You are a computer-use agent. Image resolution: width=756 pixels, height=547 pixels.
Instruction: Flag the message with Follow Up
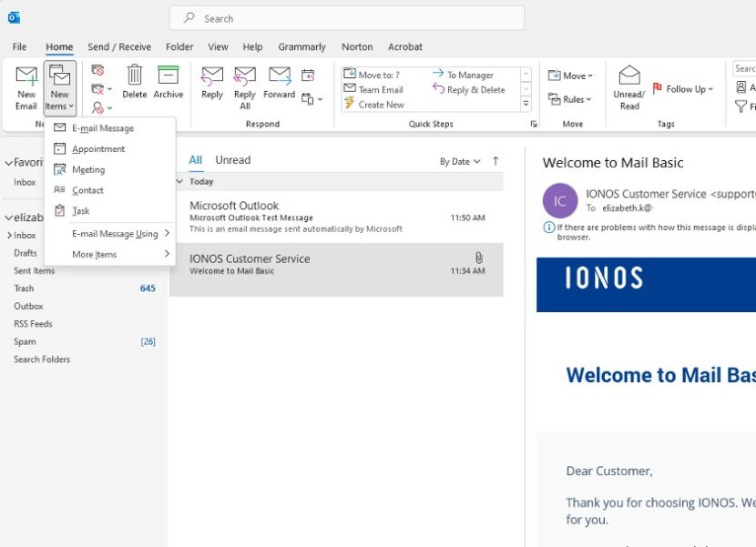pyautogui.click(x=684, y=89)
